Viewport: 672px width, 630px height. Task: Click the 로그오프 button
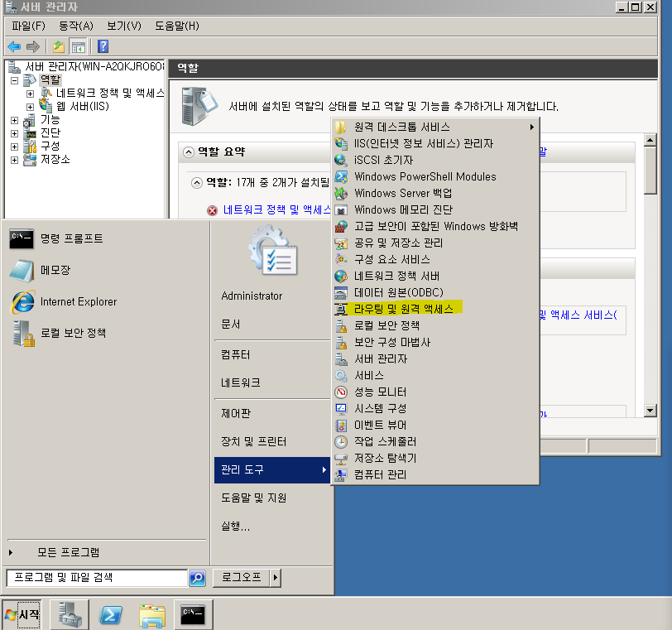click(x=242, y=578)
